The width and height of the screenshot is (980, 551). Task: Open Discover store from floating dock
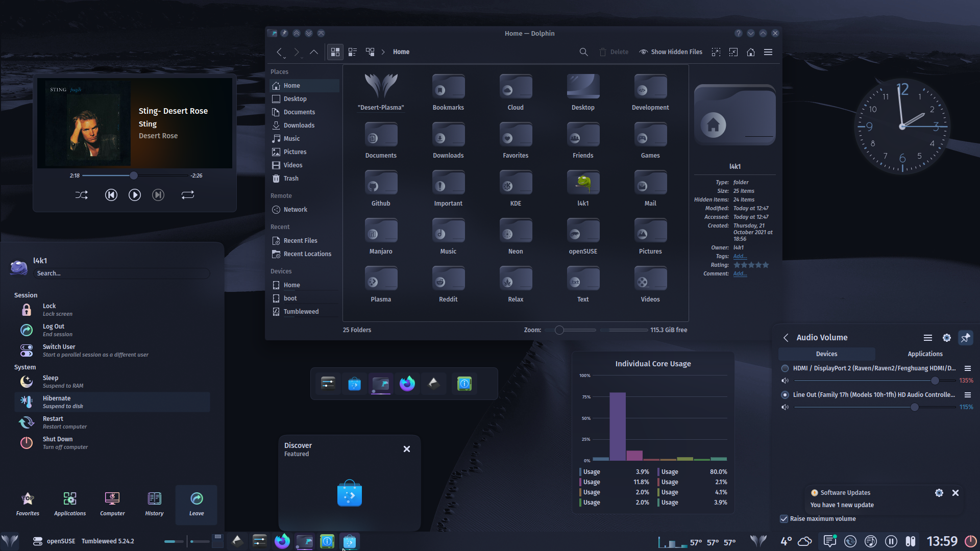pyautogui.click(x=355, y=384)
